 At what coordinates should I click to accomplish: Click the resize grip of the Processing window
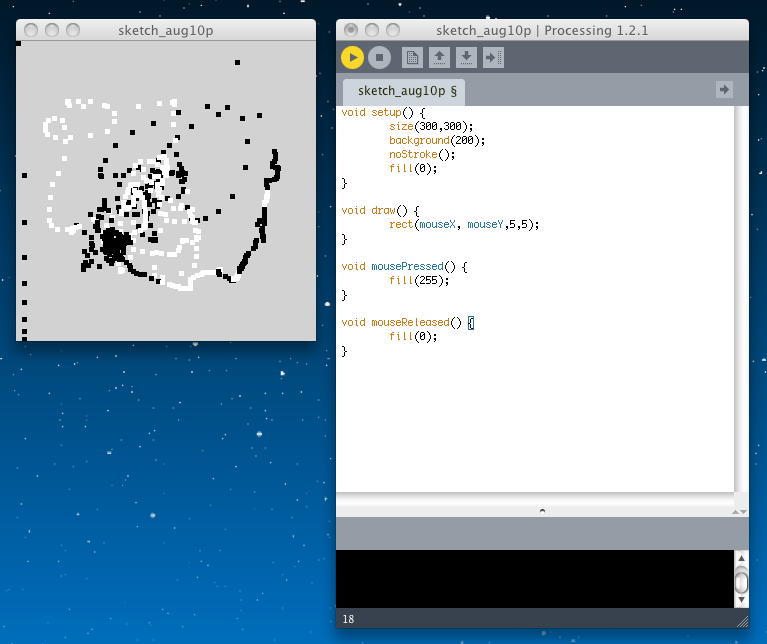point(741,620)
